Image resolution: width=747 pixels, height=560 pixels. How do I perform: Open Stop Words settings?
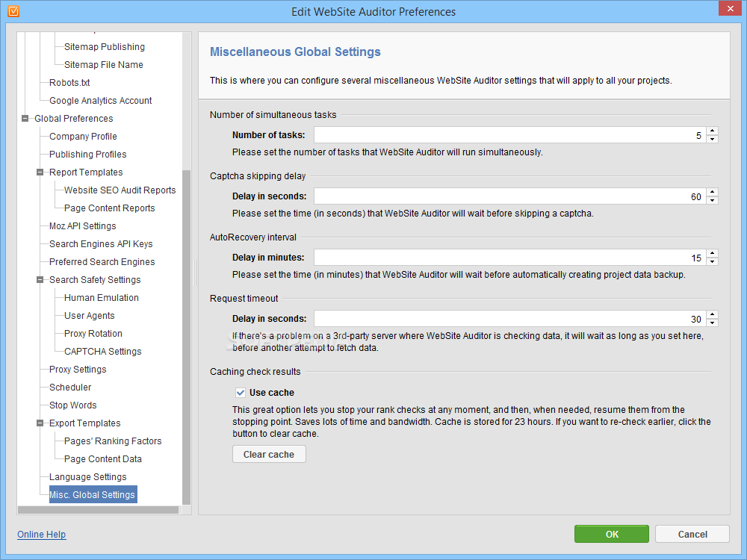coord(73,405)
